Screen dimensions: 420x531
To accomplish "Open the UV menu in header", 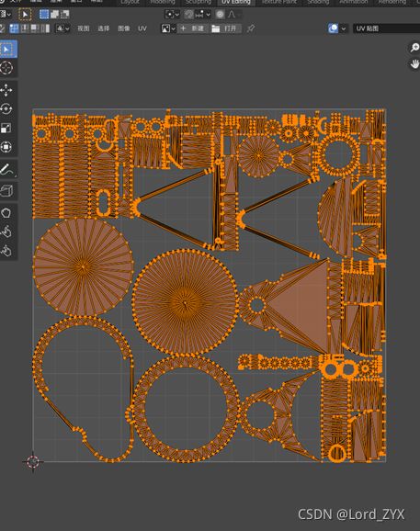I will (142, 28).
